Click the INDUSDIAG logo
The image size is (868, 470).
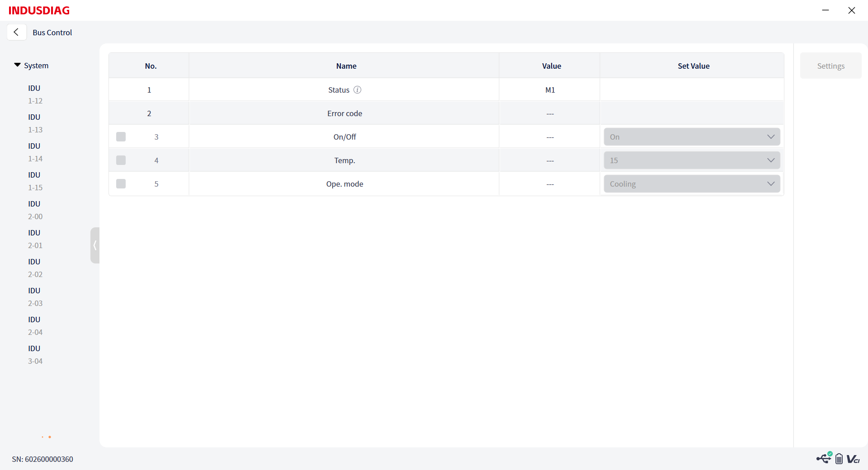coord(39,10)
